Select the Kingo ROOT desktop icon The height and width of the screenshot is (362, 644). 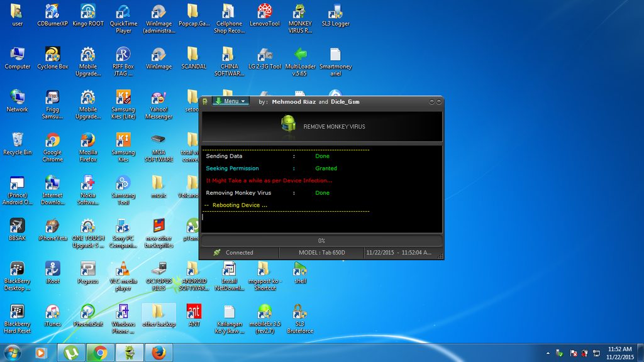(x=88, y=15)
